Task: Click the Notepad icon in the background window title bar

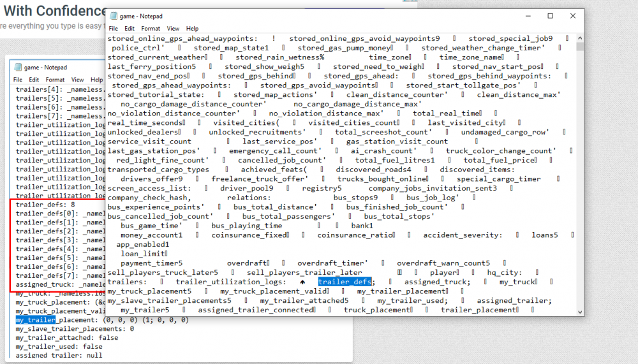Action: point(18,67)
